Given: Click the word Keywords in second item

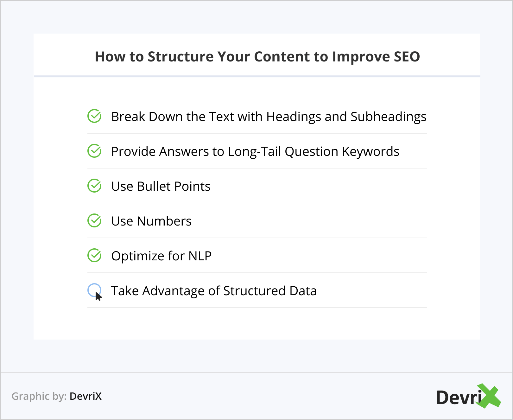Looking at the screenshot, I should [370, 151].
